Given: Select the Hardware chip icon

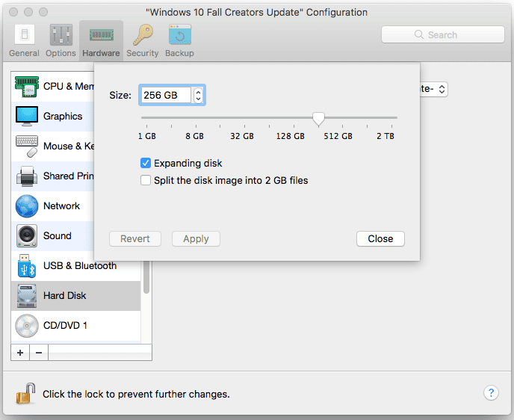Looking at the screenshot, I should tap(102, 35).
